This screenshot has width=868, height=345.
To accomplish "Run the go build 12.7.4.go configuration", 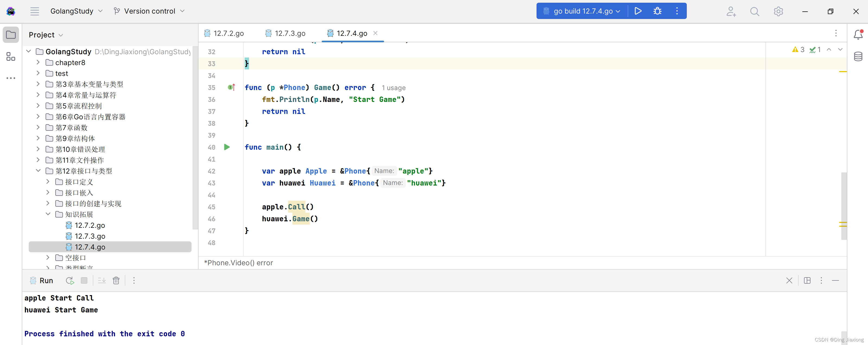I will [637, 11].
